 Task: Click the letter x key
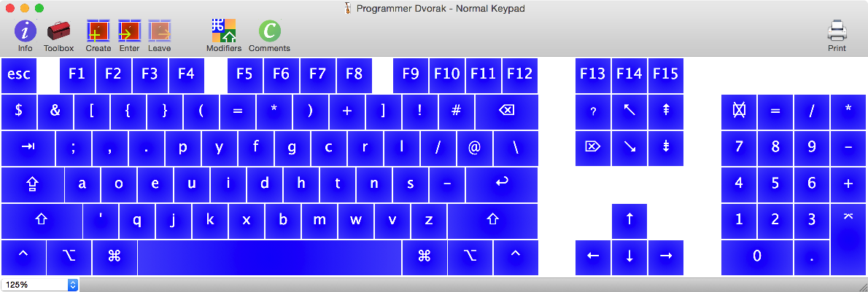pos(247,221)
